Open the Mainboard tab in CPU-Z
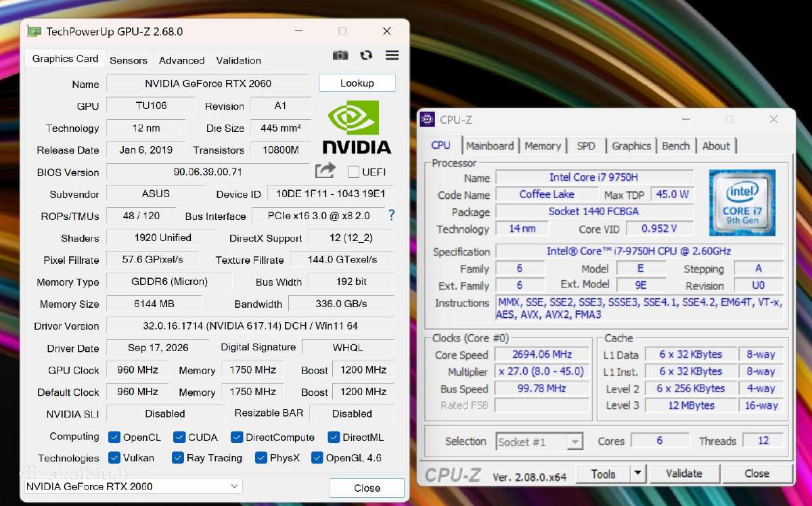The width and height of the screenshot is (812, 506). [490, 145]
